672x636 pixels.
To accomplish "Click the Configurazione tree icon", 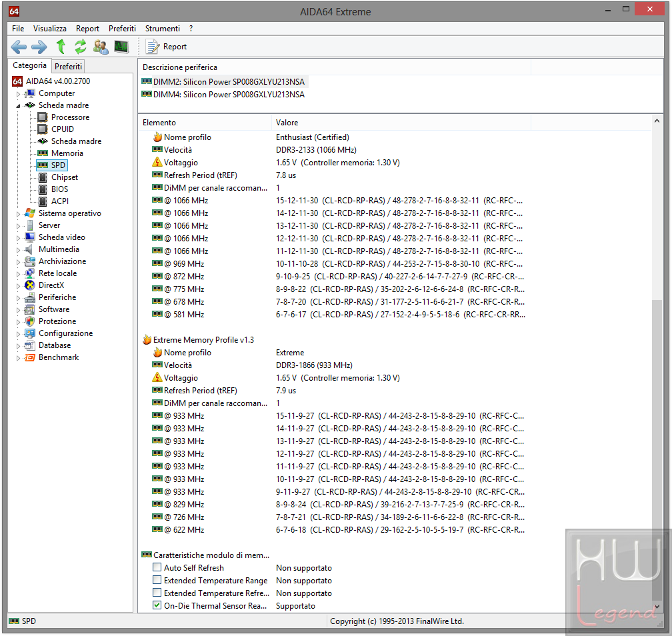I will (x=29, y=333).
